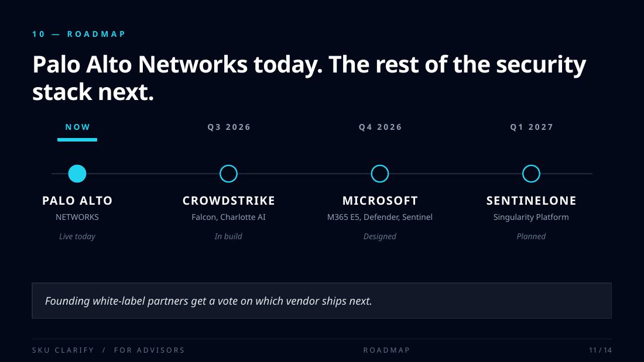
Task: Open the MICROSOFT vendor heading
Action: tap(380, 201)
